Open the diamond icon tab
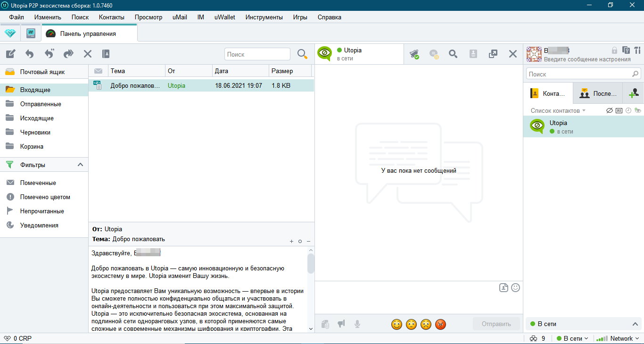This screenshot has height=344, width=644. [x=10, y=34]
